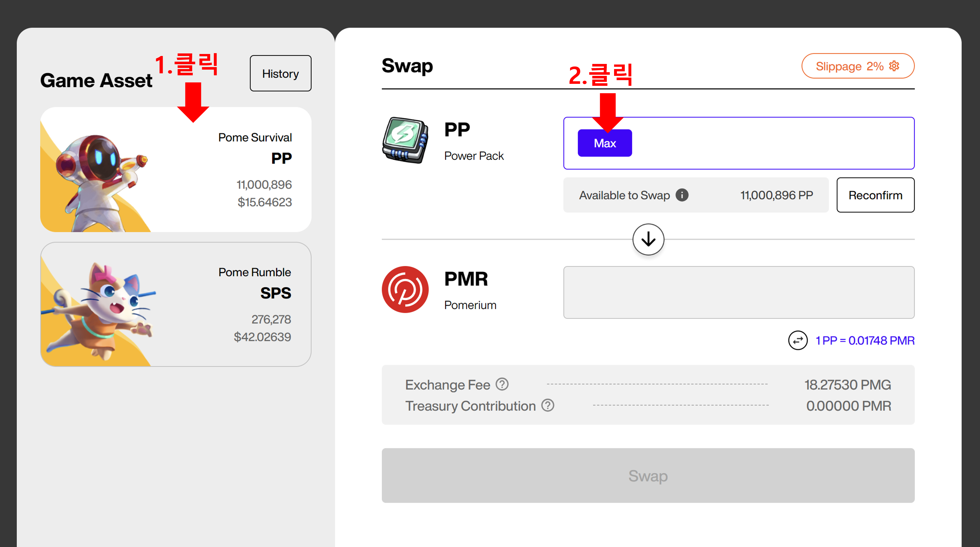Click the Power Pack PP token icon
Image resolution: width=980 pixels, height=547 pixels.
point(405,141)
